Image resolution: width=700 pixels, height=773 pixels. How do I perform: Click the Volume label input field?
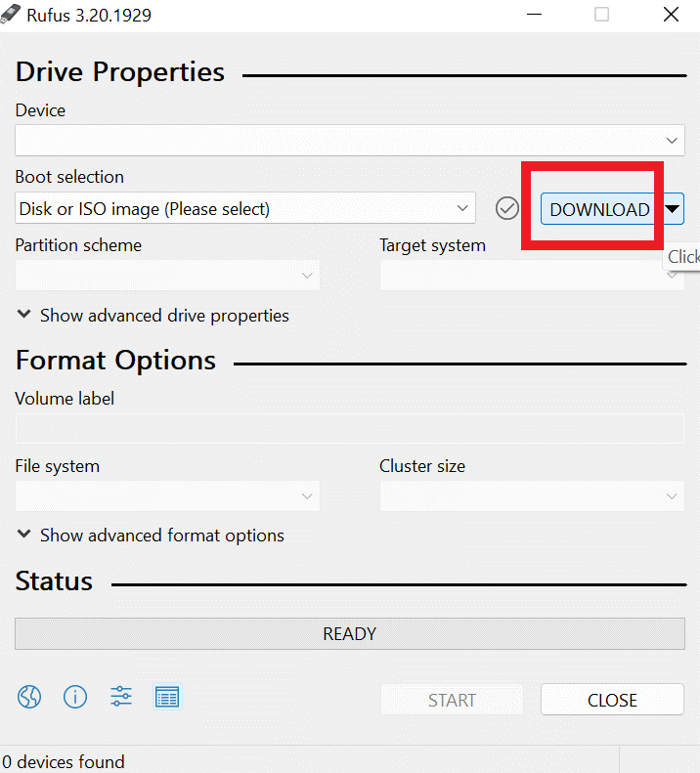pyautogui.click(x=350, y=428)
